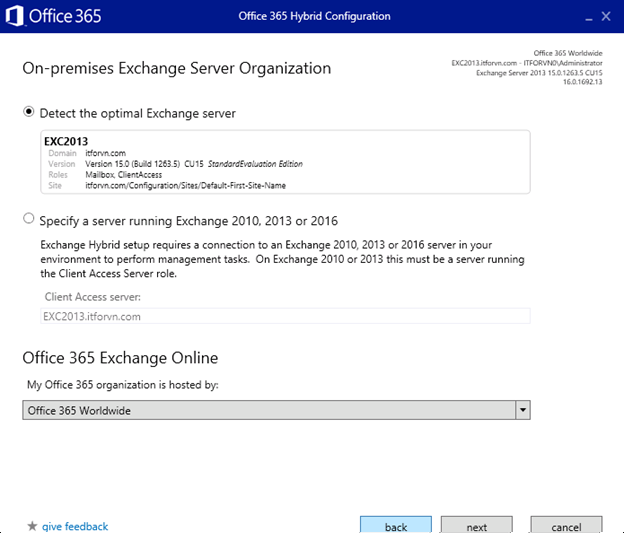
Task: Cancel the hybrid configuration setup
Action: click(x=566, y=526)
